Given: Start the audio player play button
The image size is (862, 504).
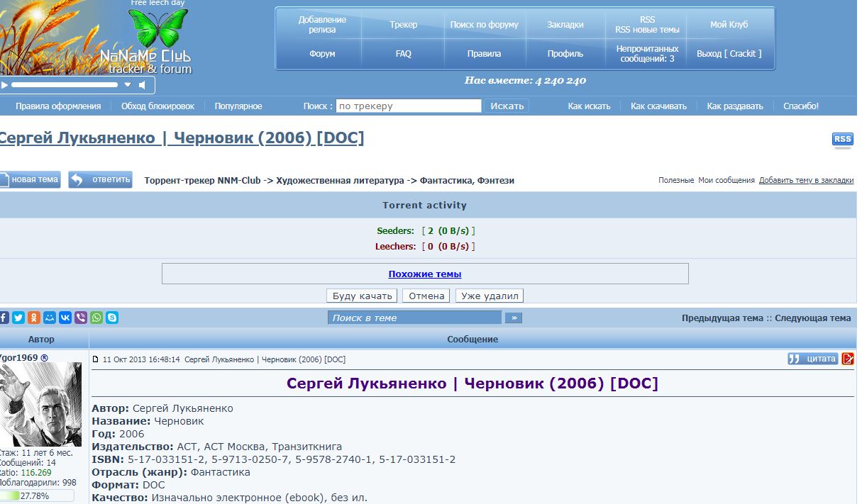Looking at the screenshot, I should coord(4,85).
